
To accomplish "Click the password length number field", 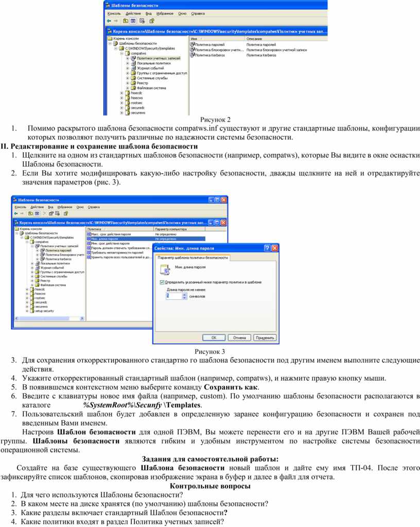I will (x=174, y=296).
